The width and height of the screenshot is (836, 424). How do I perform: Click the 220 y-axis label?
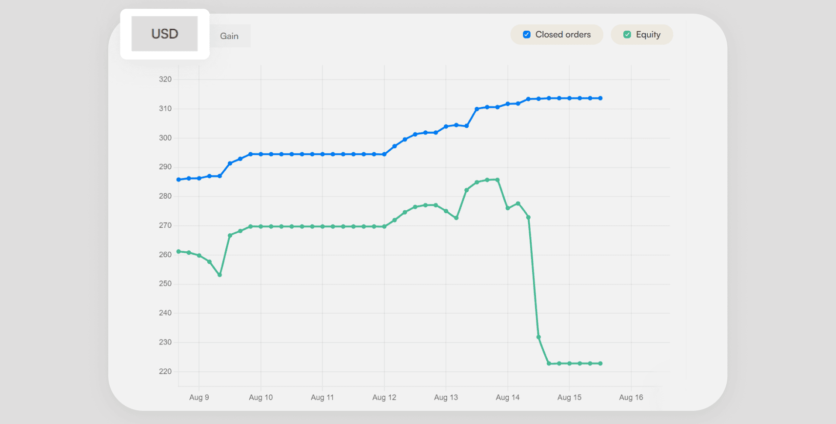165,372
